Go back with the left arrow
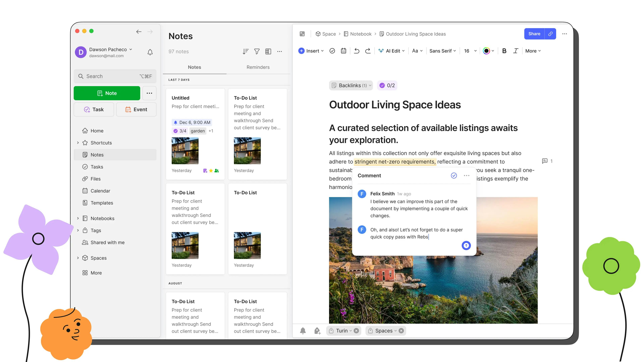Viewport: 644px width, 362px height. (x=139, y=32)
